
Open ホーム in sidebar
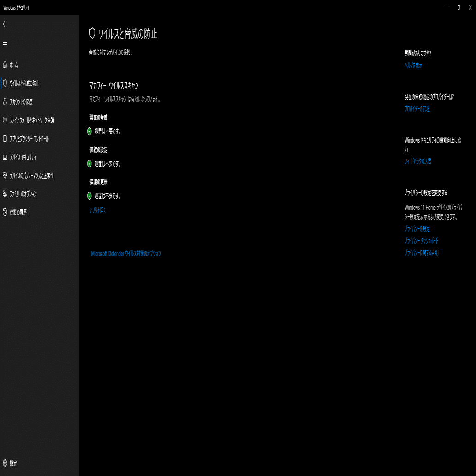click(40, 65)
